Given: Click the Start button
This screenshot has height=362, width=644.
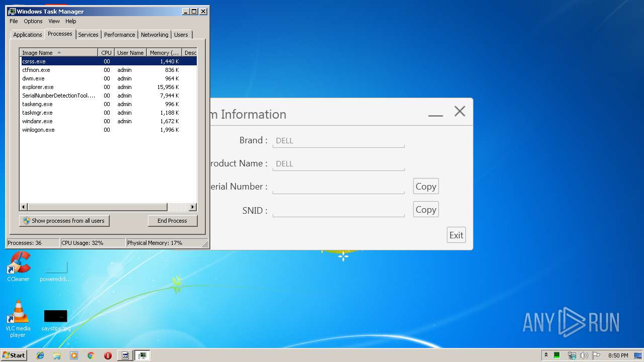Looking at the screenshot, I should tap(14, 355).
